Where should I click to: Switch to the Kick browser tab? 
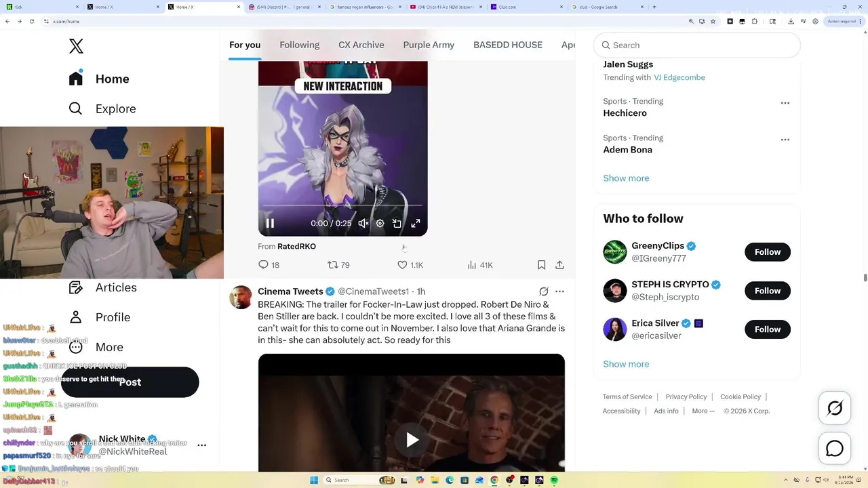point(42,7)
